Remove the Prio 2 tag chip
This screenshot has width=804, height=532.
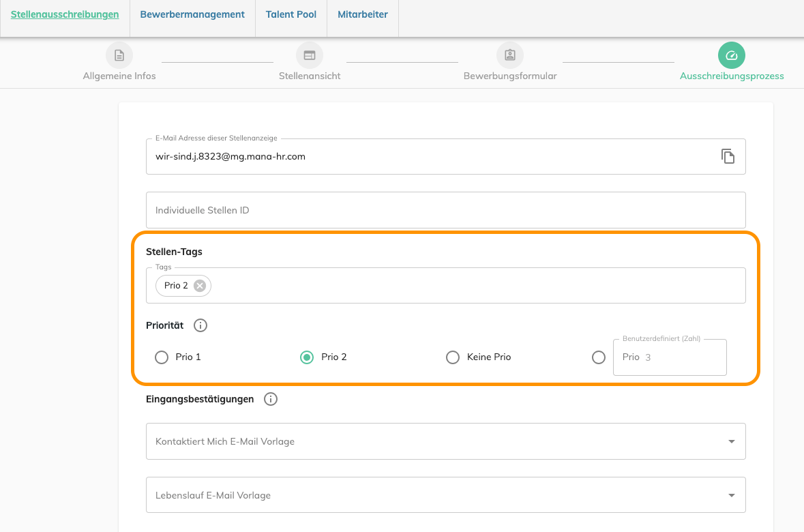click(200, 286)
